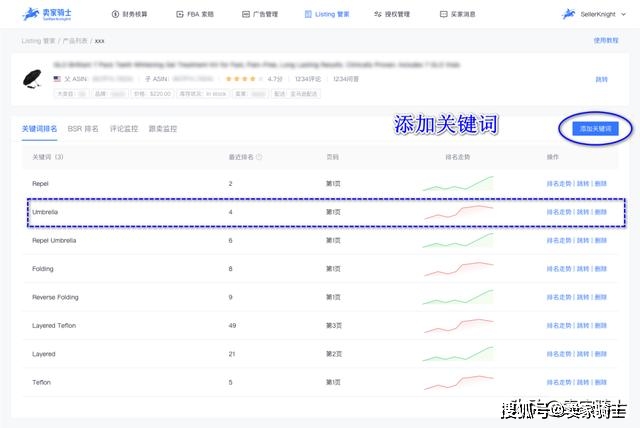Image resolution: width=640 pixels, height=428 pixels.
Task: Click Listing 管家 in the breadcrumb
Action: pos(38,41)
